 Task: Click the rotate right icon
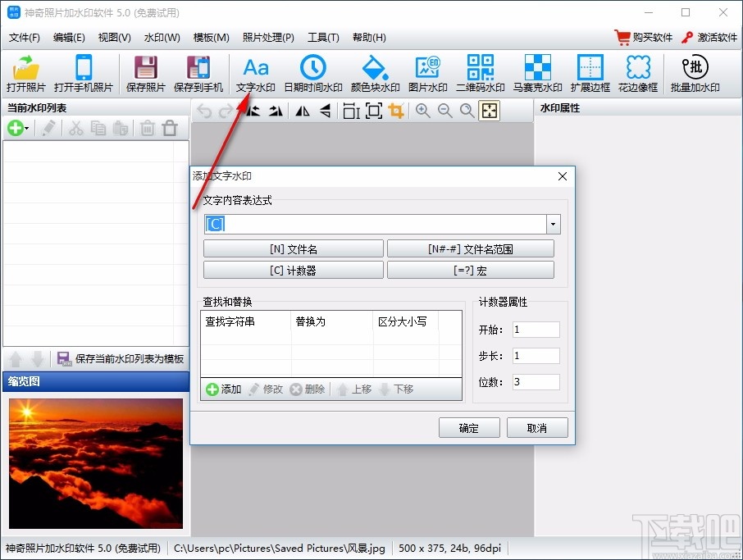click(x=276, y=112)
